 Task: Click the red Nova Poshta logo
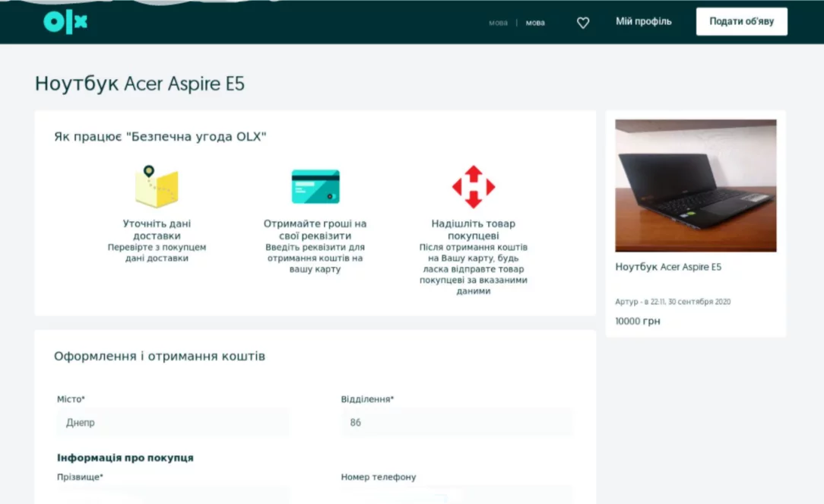(x=474, y=186)
